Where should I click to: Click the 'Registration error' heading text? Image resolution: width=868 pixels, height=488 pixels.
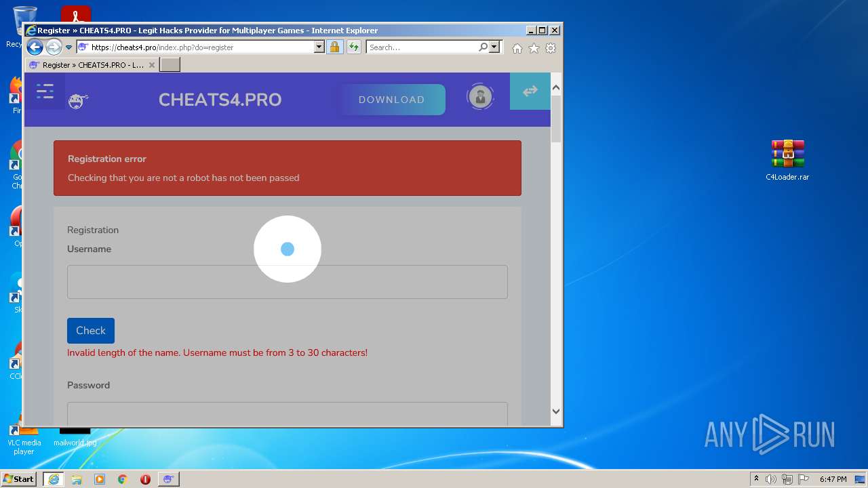[x=107, y=159]
